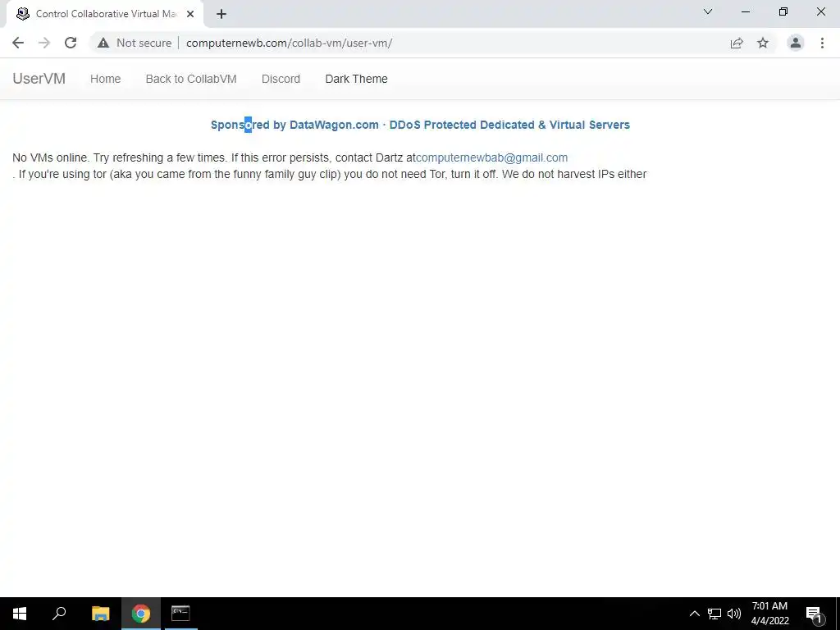The width and height of the screenshot is (840, 630).
Task: Click the share page icon
Action: 737,43
